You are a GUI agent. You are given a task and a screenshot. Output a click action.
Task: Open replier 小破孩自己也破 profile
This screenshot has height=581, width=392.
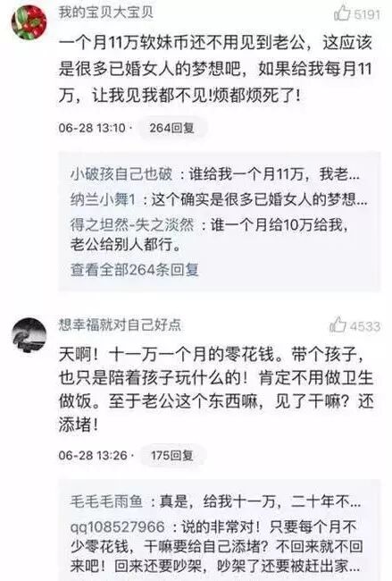[x=121, y=174]
